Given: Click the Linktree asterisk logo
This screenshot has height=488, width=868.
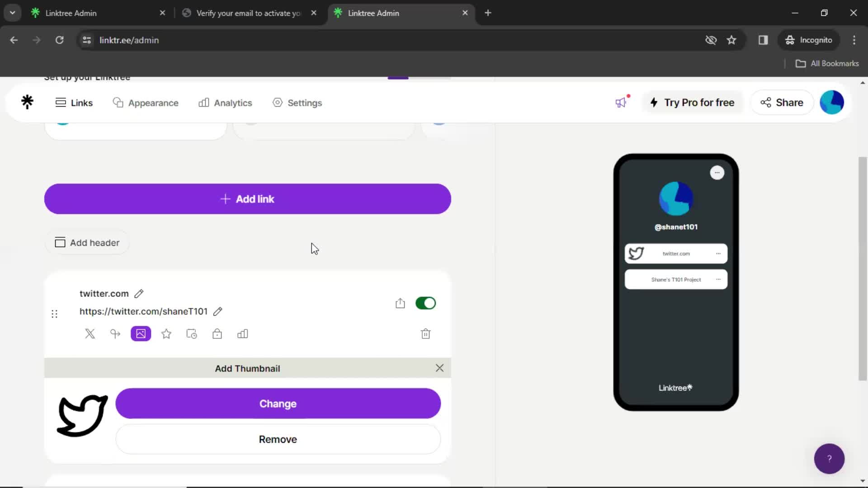Looking at the screenshot, I should coord(27,102).
